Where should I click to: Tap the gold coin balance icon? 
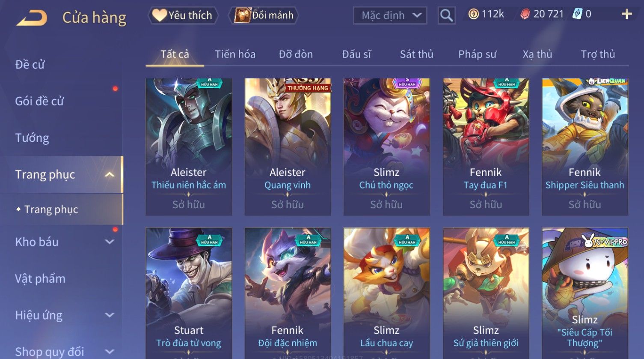(473, 14)
